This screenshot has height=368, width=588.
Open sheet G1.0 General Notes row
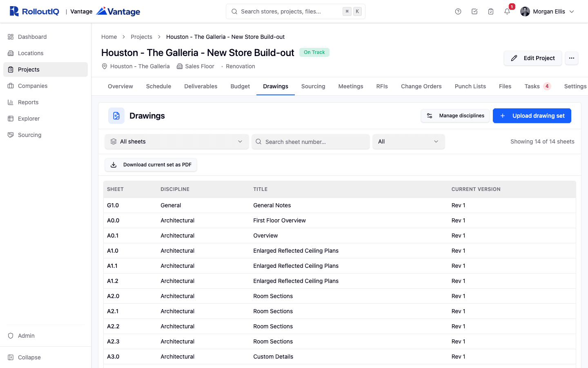point(340,205)
